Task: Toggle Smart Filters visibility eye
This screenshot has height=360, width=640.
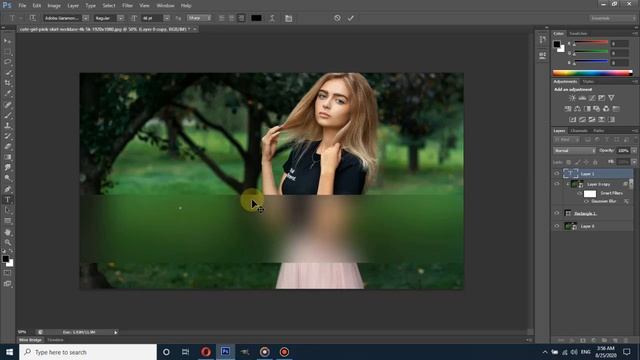Action: pos(580,193)
